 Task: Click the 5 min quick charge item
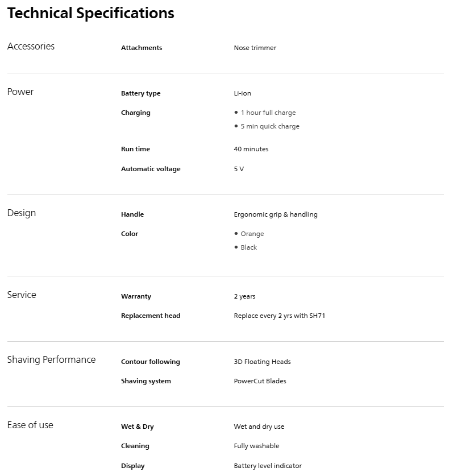coord(269,126)
